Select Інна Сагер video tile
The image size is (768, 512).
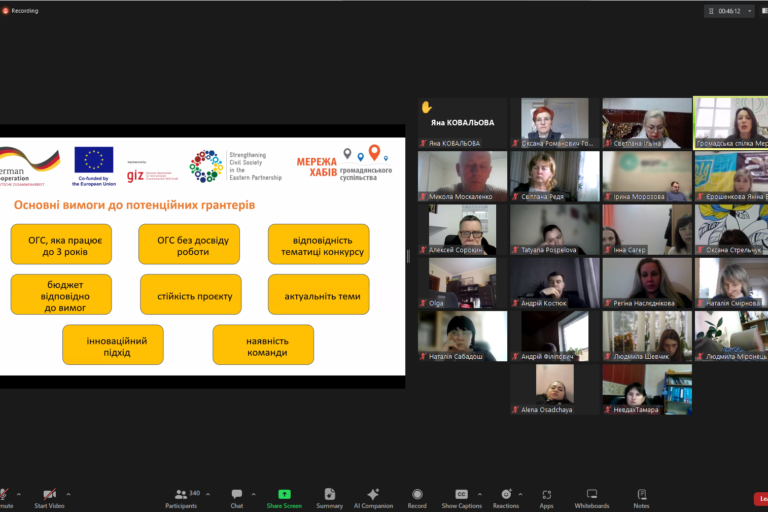(x=647, y=230)
